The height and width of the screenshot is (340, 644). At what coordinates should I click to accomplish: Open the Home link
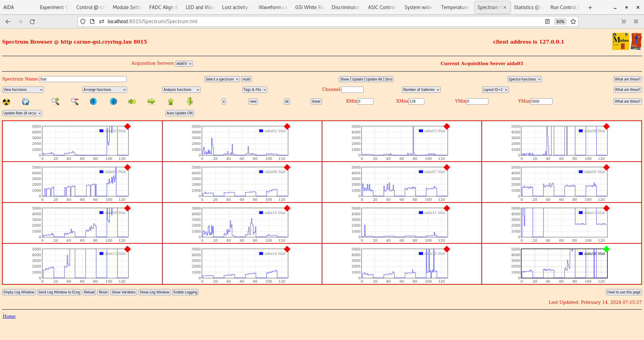pos(9,316)
